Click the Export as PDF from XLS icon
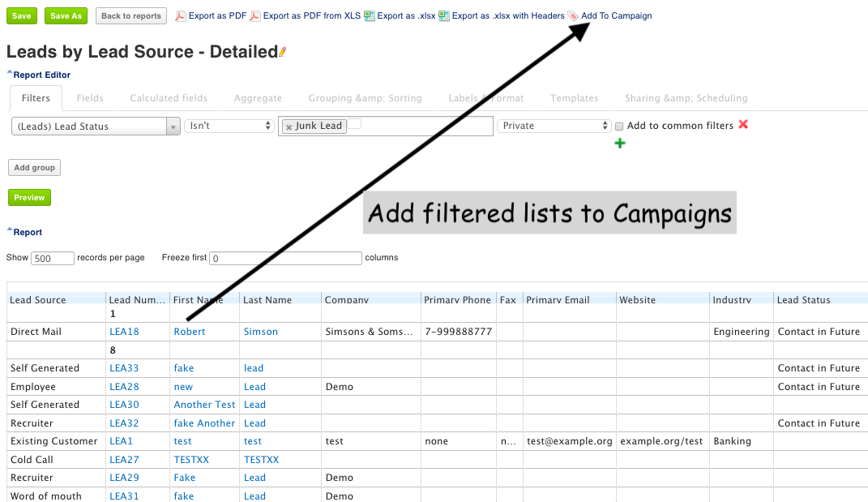Viewport: 868px width, 502px height. 255,15
